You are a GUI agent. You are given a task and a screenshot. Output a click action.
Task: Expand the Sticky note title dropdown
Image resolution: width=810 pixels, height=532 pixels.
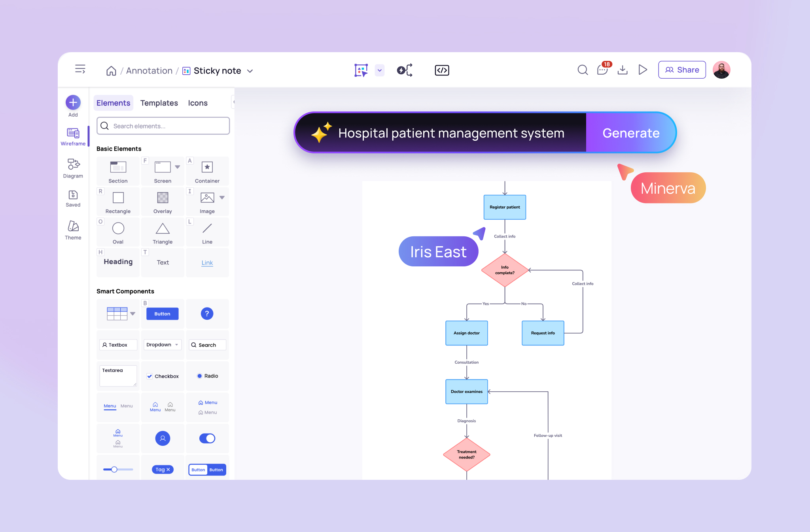coord(250,71)
